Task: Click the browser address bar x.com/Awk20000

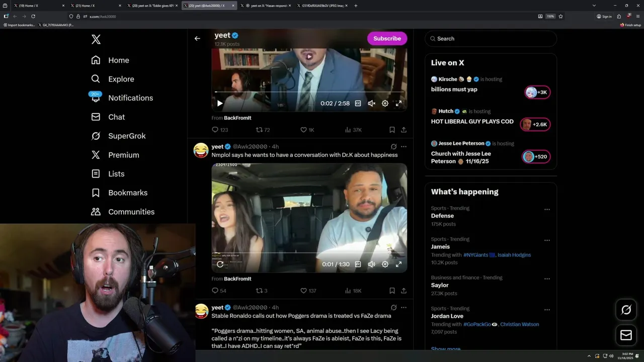Action: tap(302, 17)
